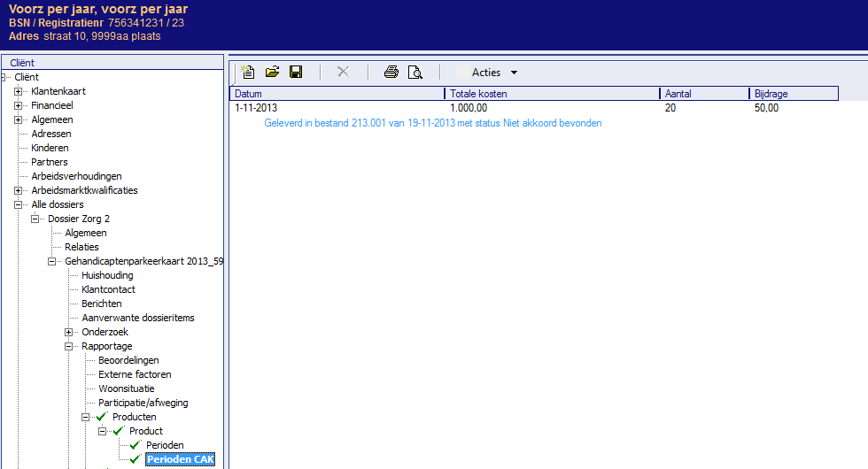Expand the Financieel tree node
The image size is (868, 469).
pyautogui.click(x=19, y=105)
